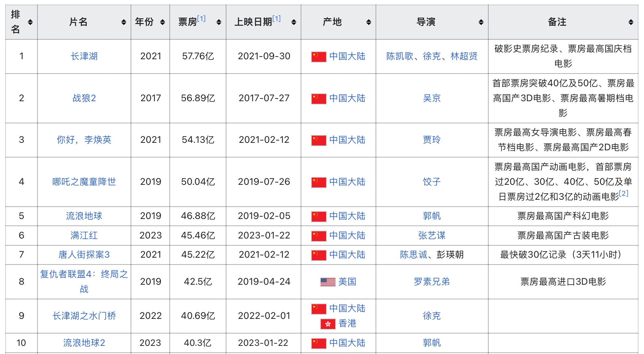Sort table by 产地 column arrows

(x=369, y=22)
